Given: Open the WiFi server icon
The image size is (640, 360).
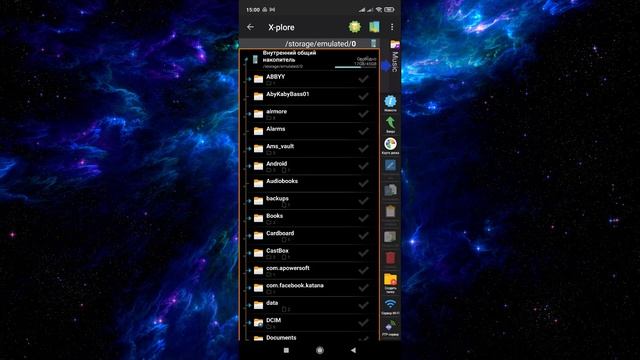Looking at the screenshot, I should [390, 304].
